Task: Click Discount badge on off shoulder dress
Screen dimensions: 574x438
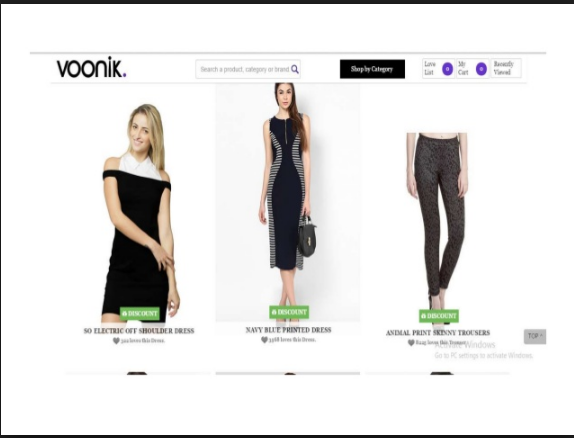Action: 139,314
